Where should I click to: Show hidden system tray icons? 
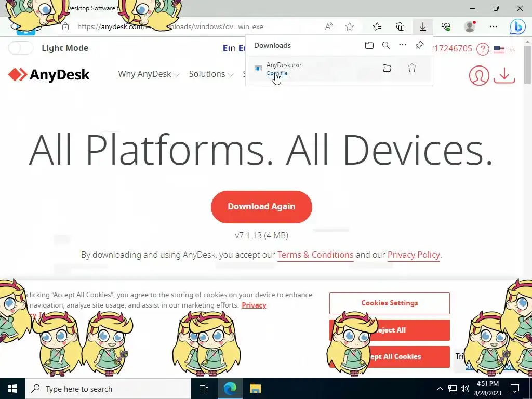pyautogui.click(x=440, y=389)
